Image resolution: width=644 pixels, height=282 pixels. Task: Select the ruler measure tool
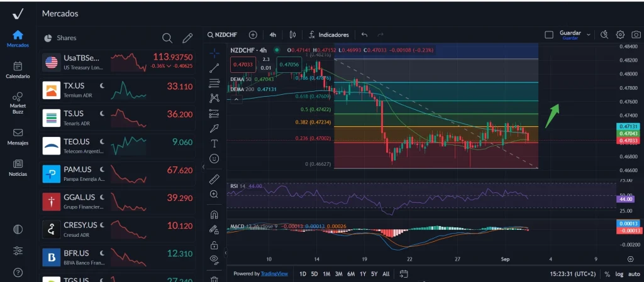tap(214, 179)
